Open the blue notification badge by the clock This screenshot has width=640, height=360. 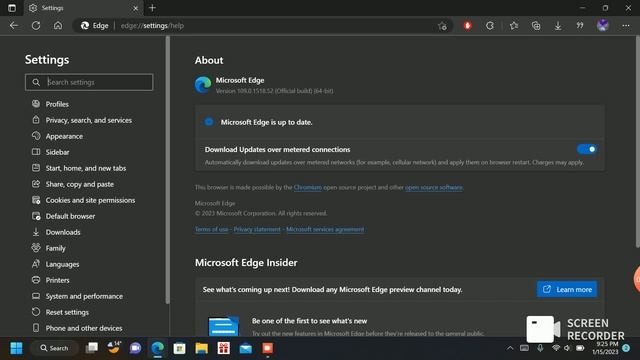626,348
